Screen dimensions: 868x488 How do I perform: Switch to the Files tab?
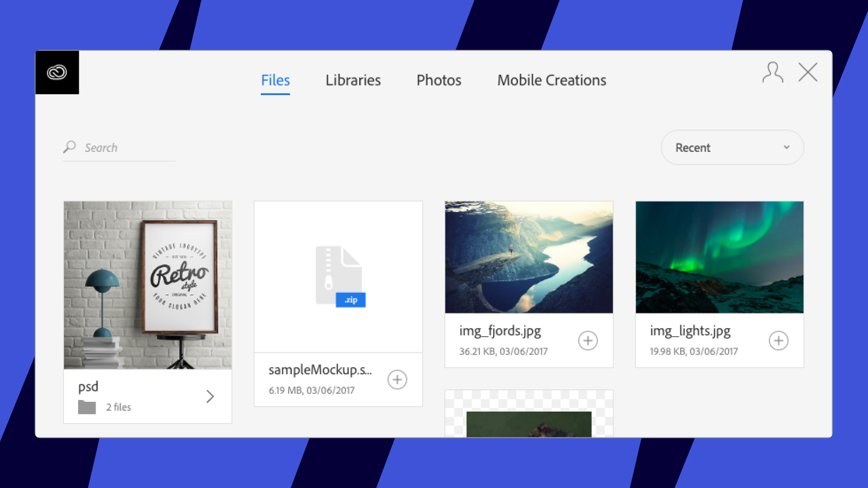275,80
